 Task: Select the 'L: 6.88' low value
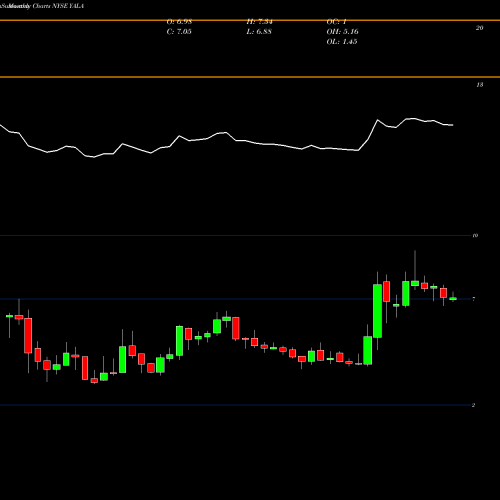click(259, 32)
